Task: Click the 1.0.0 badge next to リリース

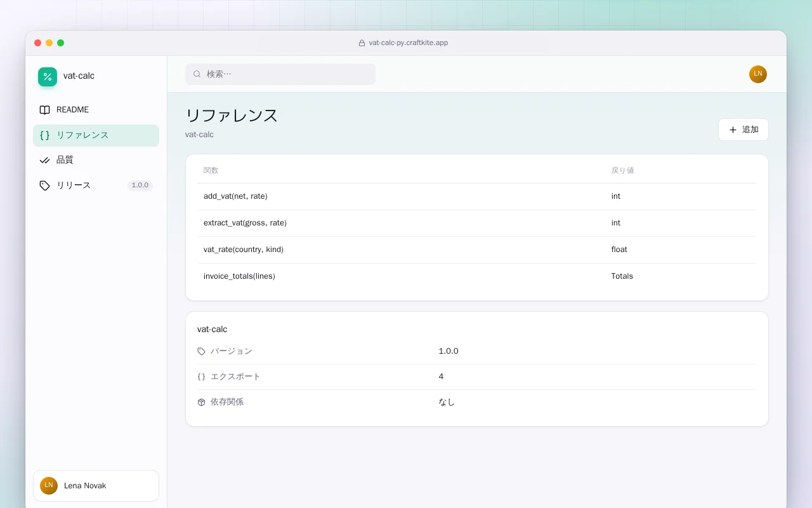Action: click(x=140, y=185)
